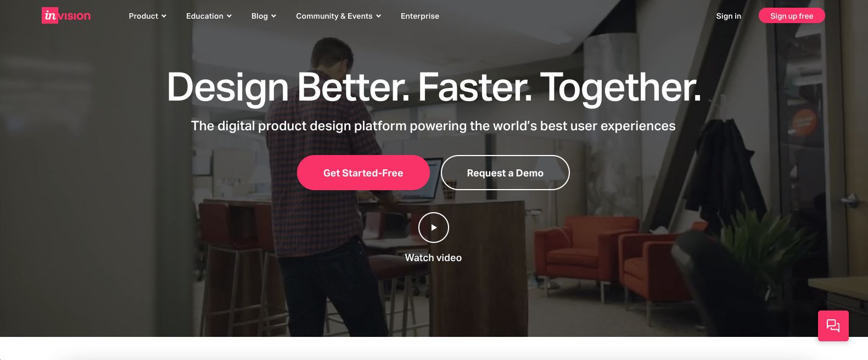Expand the Community & Events chevron

(378, 16)
